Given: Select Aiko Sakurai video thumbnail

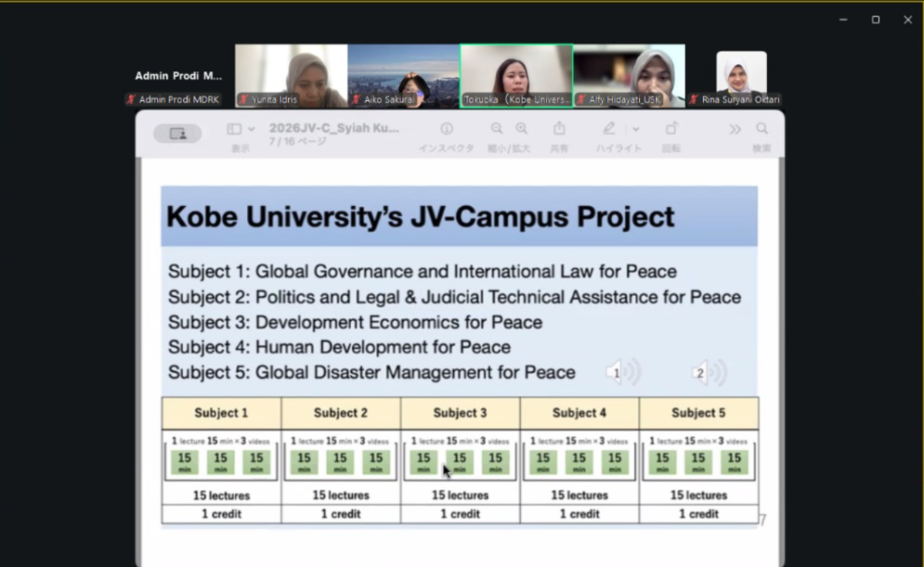Looking at the screenshot, I should [x=403, y=76].
